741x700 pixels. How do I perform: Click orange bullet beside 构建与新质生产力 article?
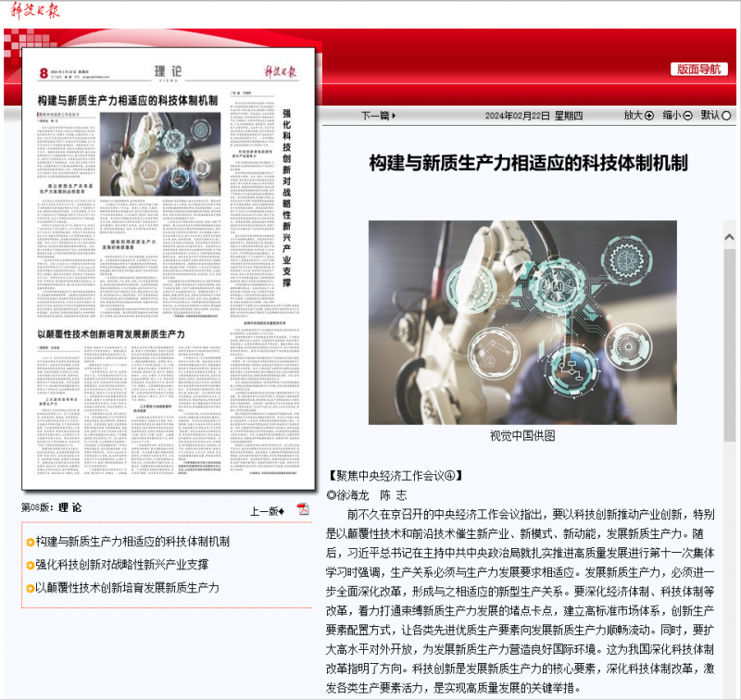[30, 542]
